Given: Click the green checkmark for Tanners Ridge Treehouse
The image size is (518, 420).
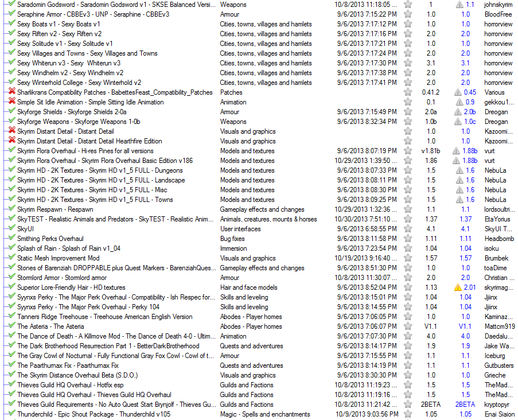Looking at the screenshot, I should [x=12, y=316].
